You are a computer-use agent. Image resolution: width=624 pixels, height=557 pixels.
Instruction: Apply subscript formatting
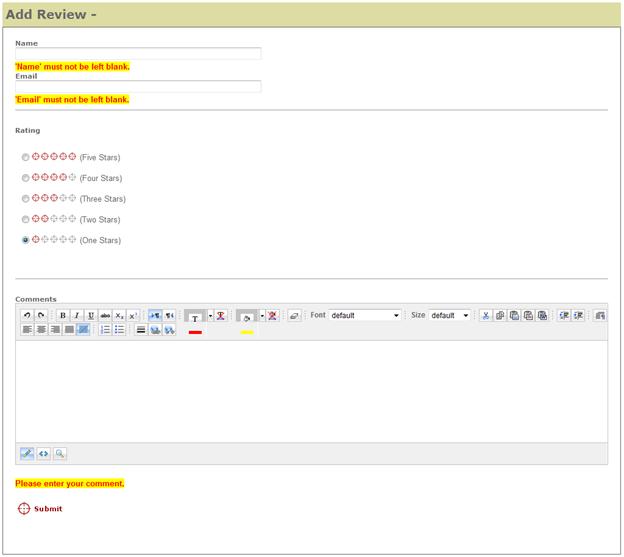click(119, 316)
